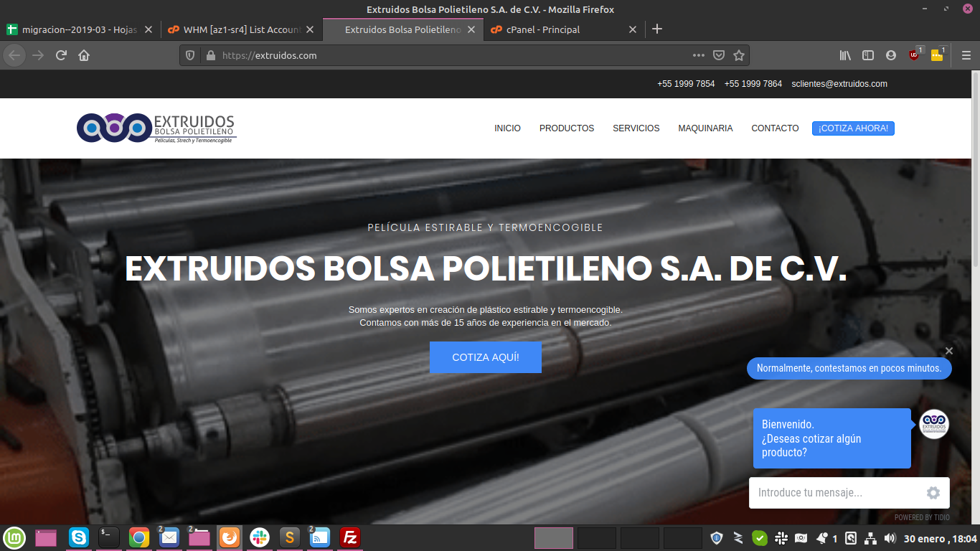Click the chat message input field

(836, 493)
